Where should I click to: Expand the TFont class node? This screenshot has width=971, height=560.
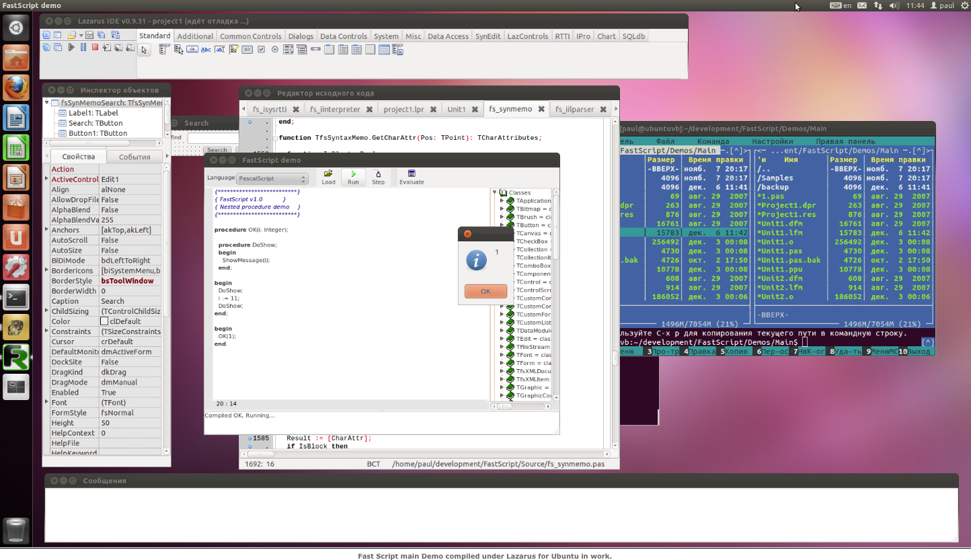pyautogui.click(x=502, y=355)
